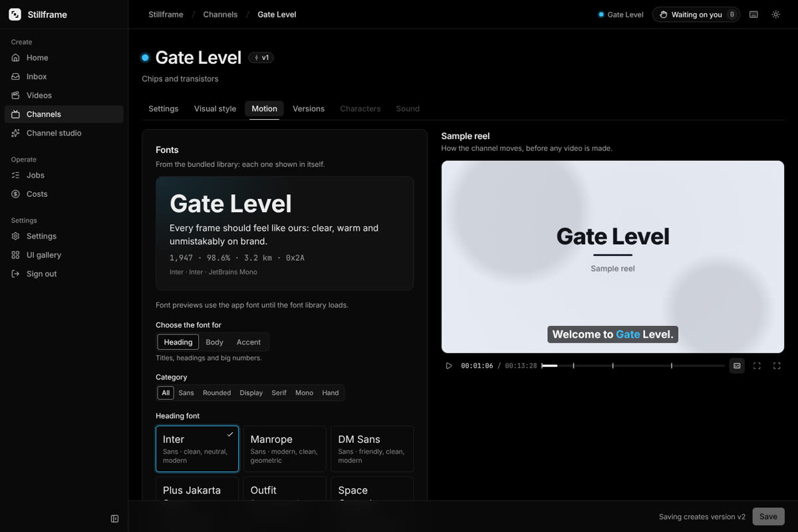This screenshot has width=798, height=532.
Task: Filter fonts by the Serif category
Action: click(279, 393)
